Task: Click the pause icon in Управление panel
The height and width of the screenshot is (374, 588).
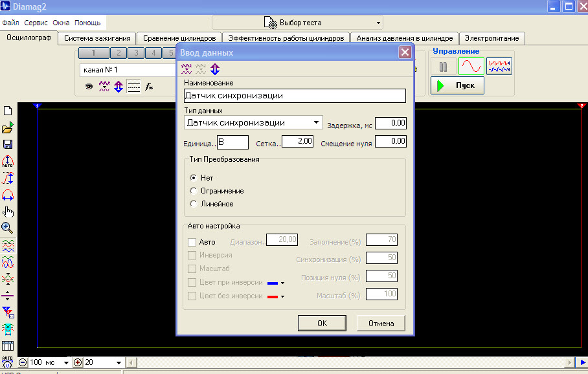Action: point(443,67)
